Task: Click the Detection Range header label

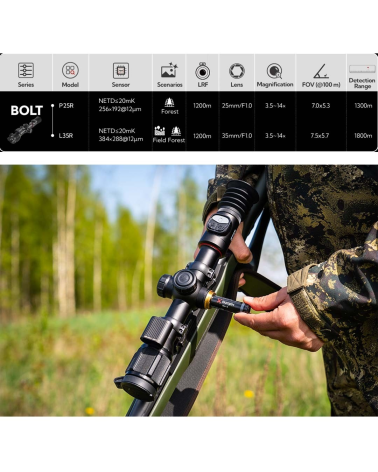Action: pyautogui.click(x=362, y=83)
